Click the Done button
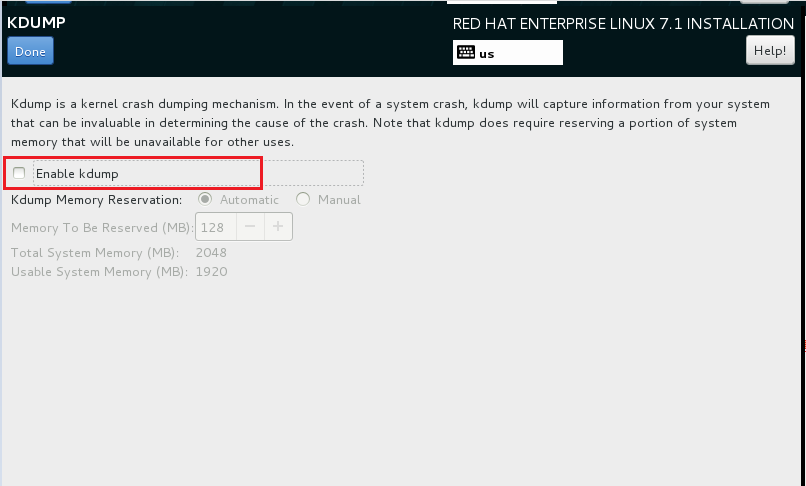The image size is (806, 486). [x=30, y=51]
